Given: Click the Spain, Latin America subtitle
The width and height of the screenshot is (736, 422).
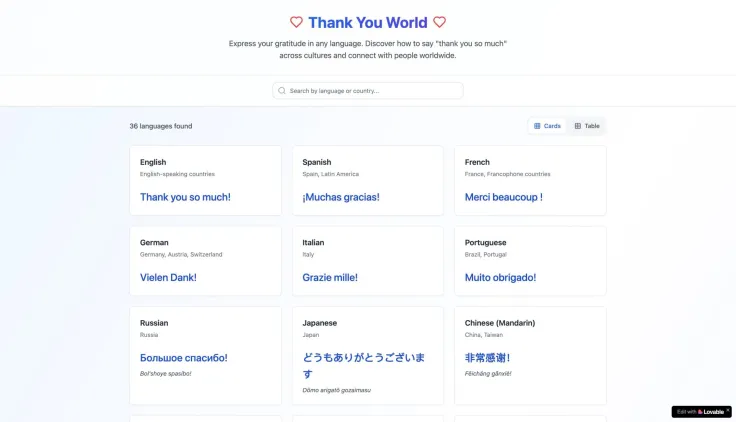Looking at the screenshot, I should point(330,174).
